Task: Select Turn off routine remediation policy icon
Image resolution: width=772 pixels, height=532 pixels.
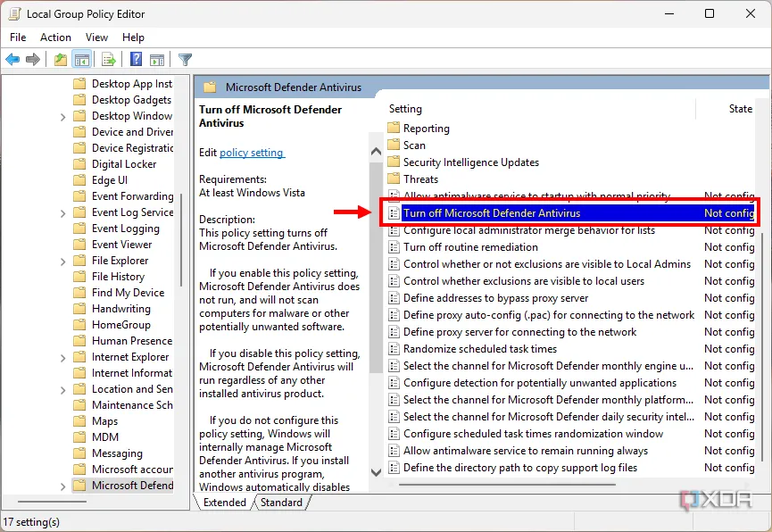Action: 394,246
